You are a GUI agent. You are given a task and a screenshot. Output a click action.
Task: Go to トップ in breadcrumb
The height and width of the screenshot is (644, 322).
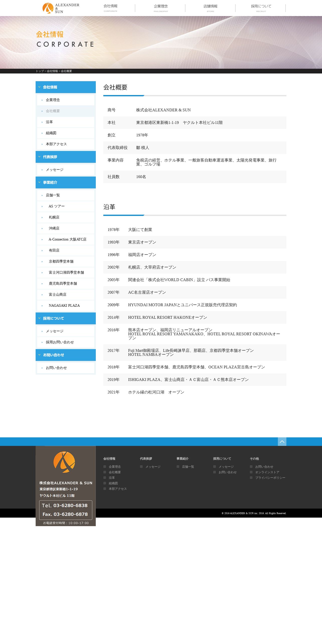click(x=40, y=71)
